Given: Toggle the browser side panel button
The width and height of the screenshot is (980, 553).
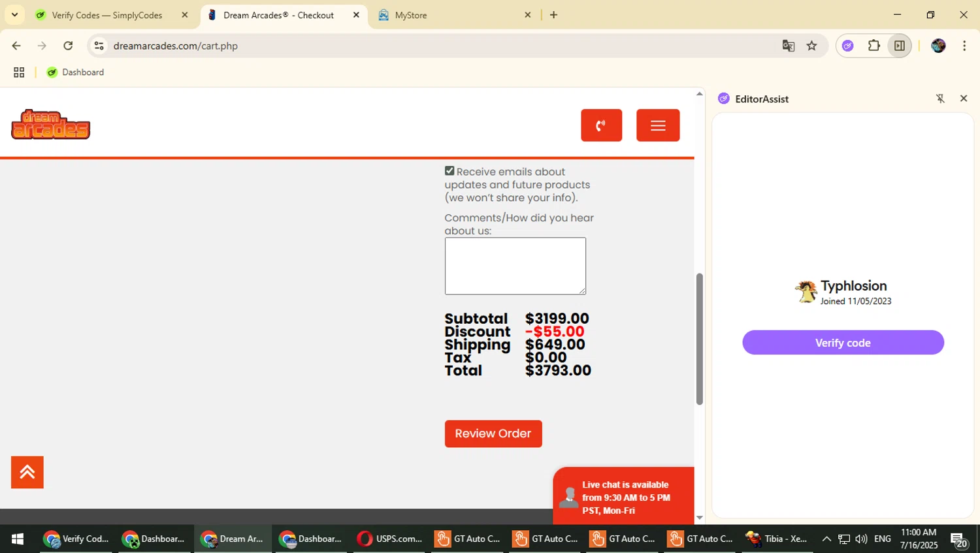Looking at the screenshot, I should click(x=900, y=46).
